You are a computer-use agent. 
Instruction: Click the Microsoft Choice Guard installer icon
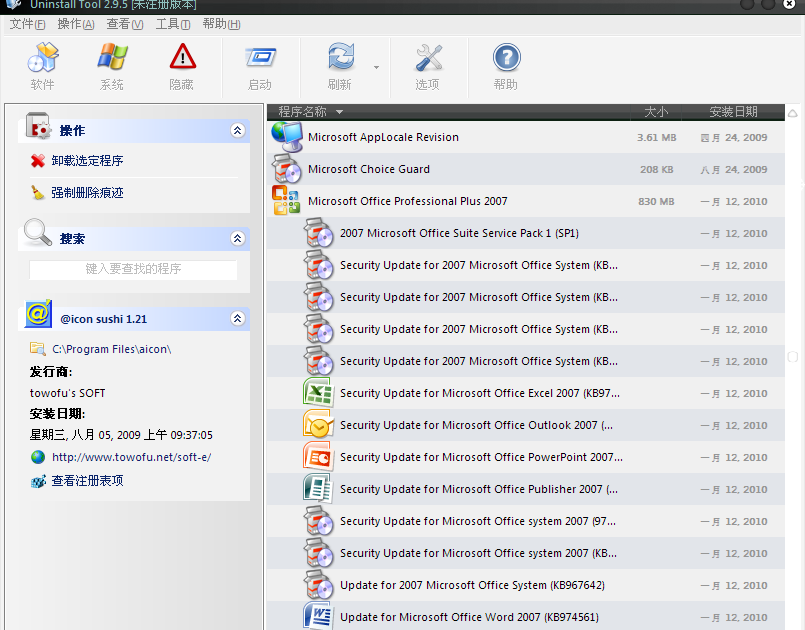(x=286, y=169)
